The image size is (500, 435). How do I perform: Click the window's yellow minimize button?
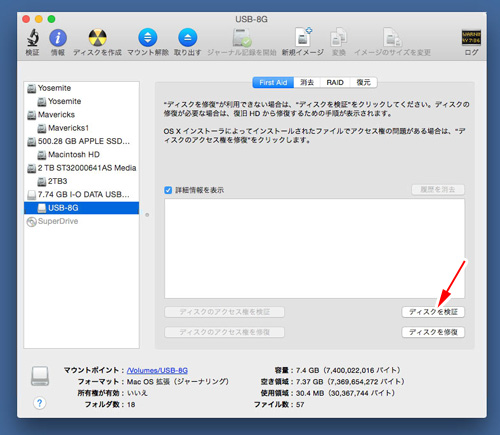pos(39,19)
